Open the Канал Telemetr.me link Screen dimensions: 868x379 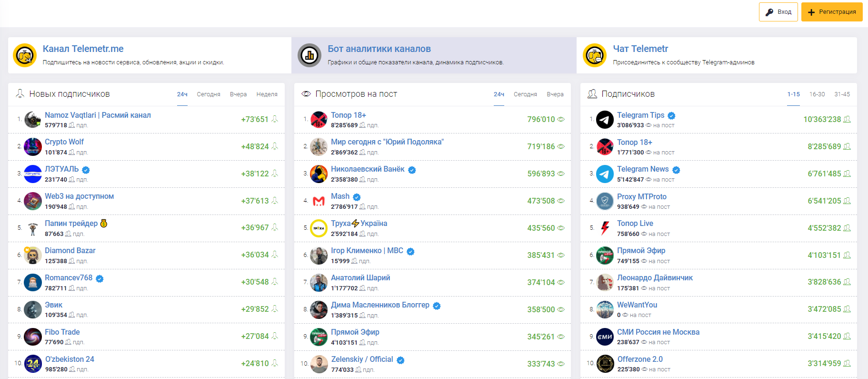pos(83,49)
